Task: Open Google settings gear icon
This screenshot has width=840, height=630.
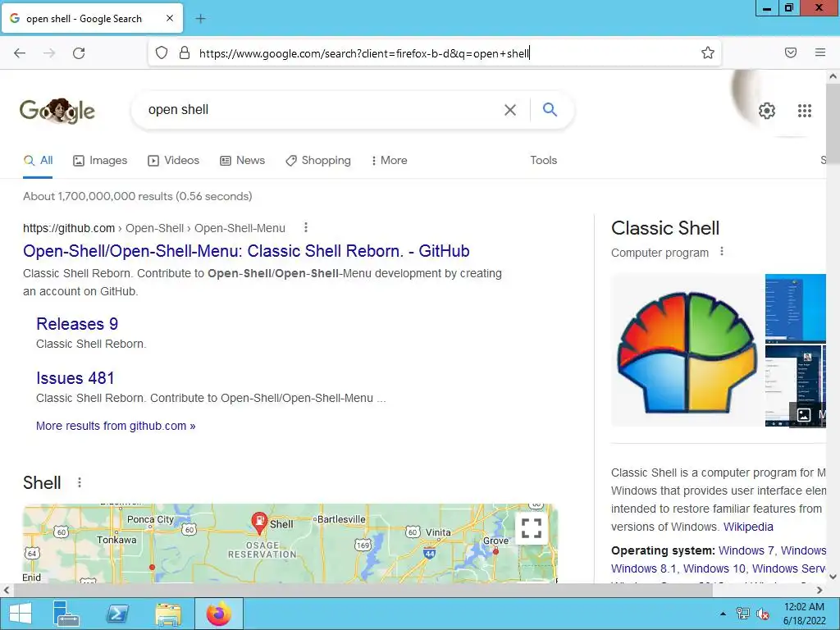Action: 767,111
